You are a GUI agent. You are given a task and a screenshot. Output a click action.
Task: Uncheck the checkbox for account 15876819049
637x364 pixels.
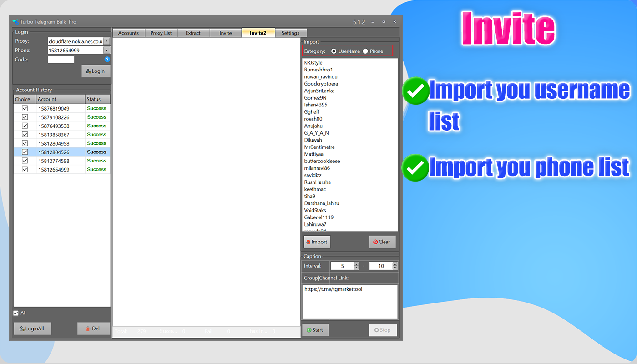click(x=25, y=108)
